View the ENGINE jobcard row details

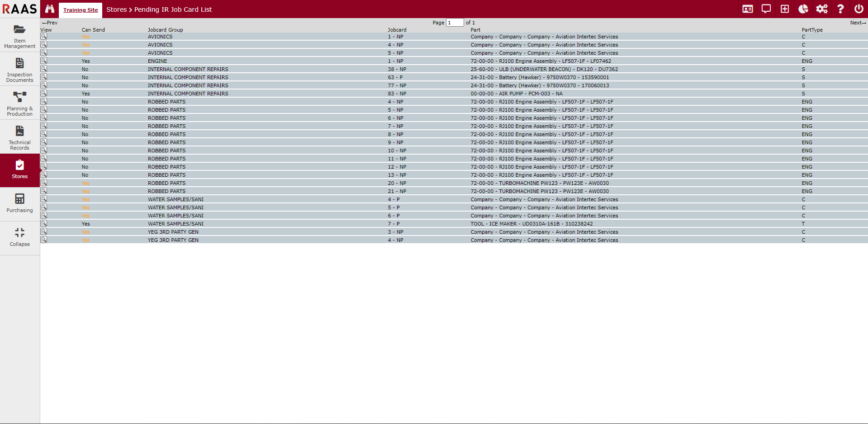point(44,61)
